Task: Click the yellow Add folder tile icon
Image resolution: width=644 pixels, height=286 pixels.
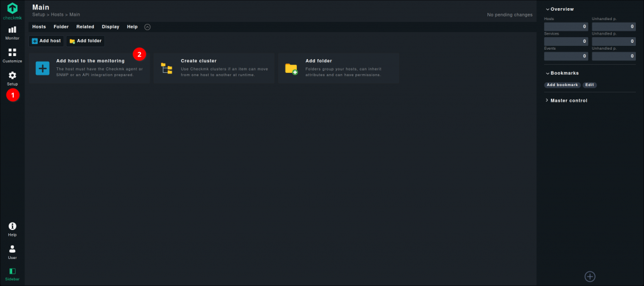Action: point(291,68)
